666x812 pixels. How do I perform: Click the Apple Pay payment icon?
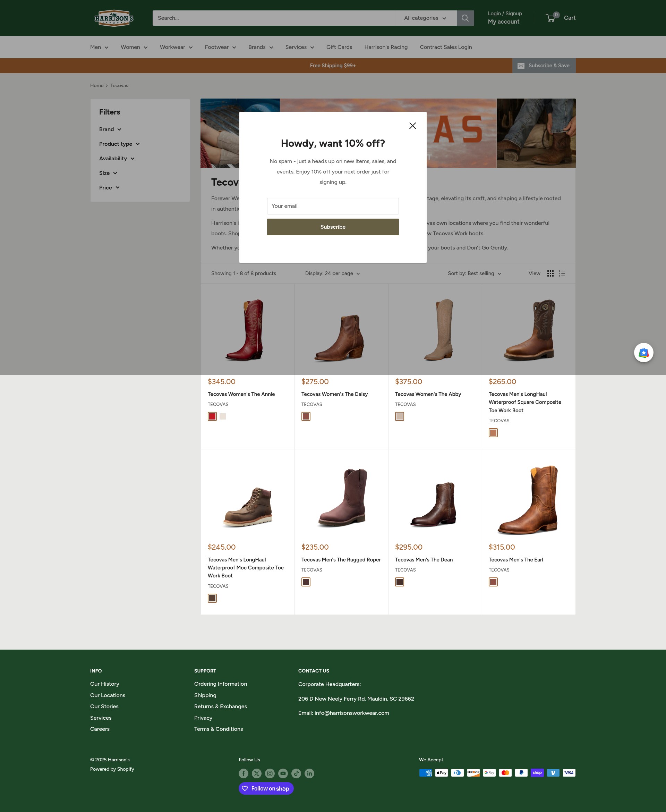point(441,772)
